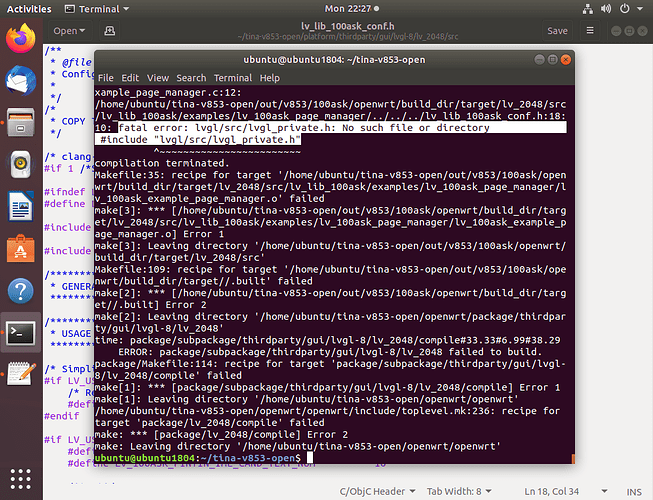The image size is (653, 500).
Task: Click the '#endif' line in gedit
Action: coord(62,416)
